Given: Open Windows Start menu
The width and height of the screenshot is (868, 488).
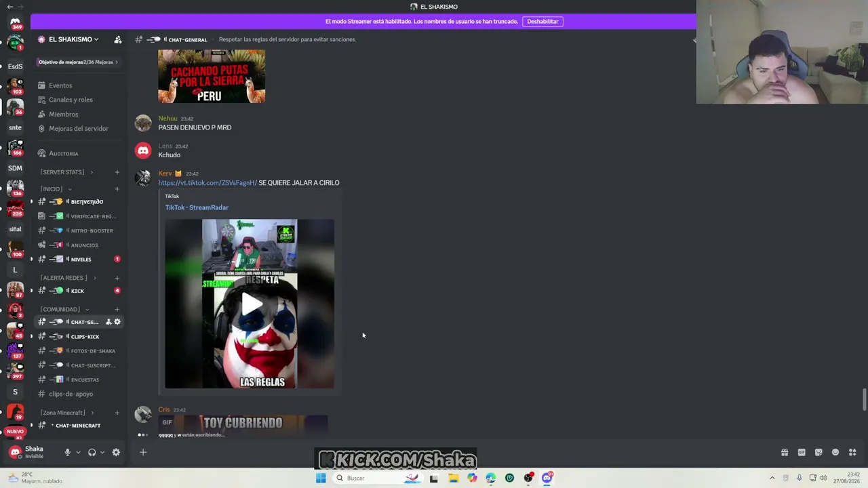Looking at the screenshot, I should [x=321, y=478].
